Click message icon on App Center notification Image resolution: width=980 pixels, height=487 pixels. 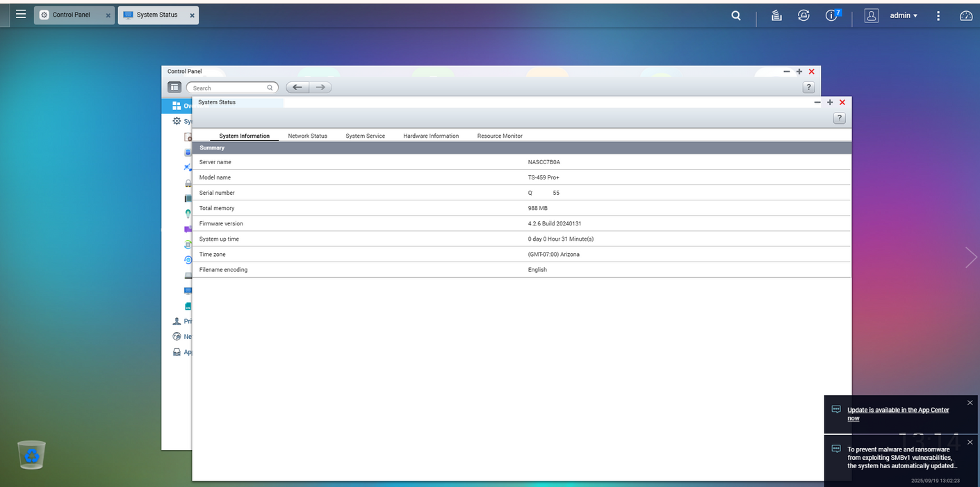[836, 409]
